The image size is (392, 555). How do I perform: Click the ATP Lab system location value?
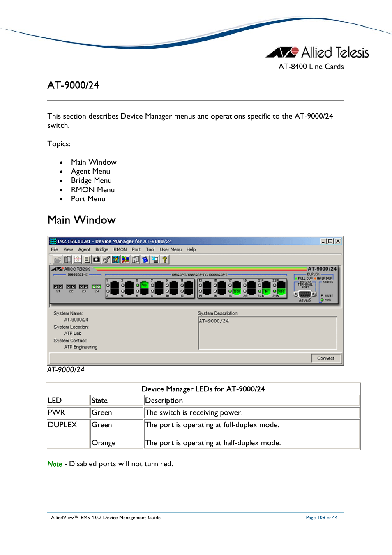point(73,334)
